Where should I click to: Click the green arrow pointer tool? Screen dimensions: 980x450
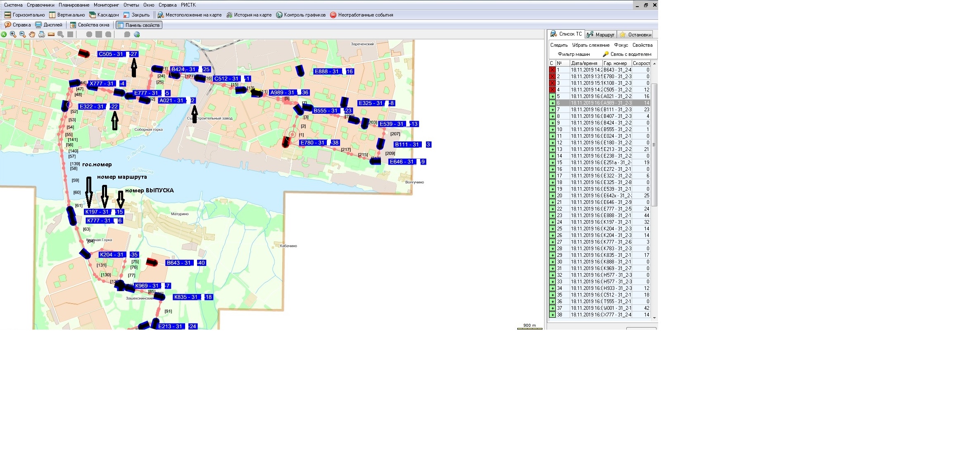[x=4, y=34]
